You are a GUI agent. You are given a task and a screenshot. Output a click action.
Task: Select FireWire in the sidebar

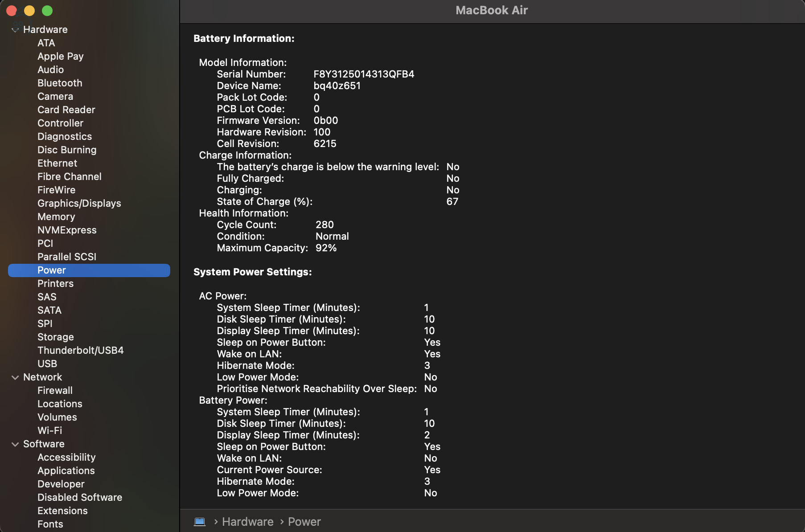coord(57,190)
